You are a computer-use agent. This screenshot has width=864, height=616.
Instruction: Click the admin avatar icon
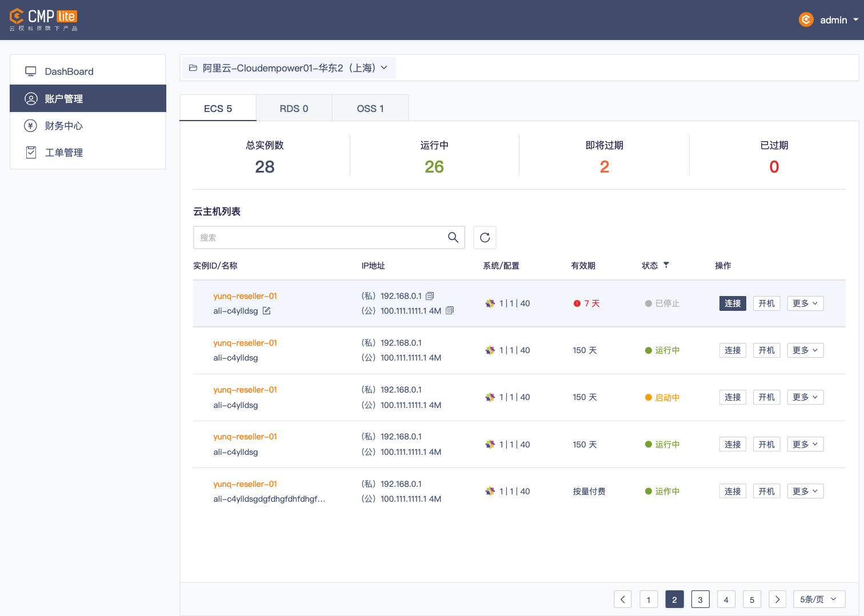point(806,20)
